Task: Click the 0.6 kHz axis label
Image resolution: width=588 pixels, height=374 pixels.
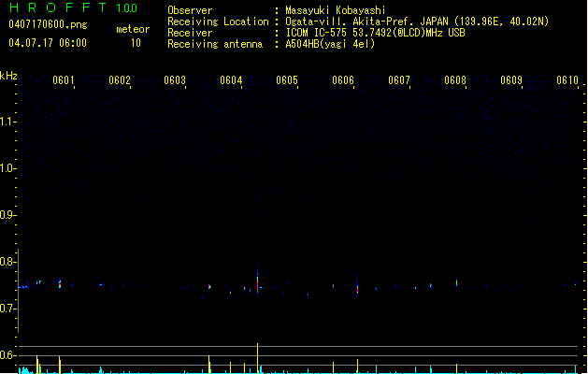Action: click(x=7, y=355)
